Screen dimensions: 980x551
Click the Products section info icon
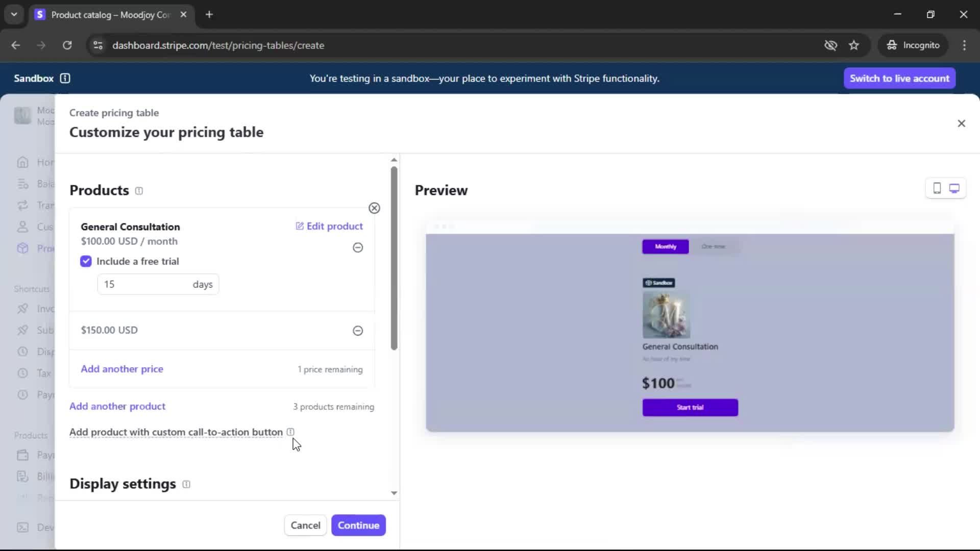pos(139,191)
